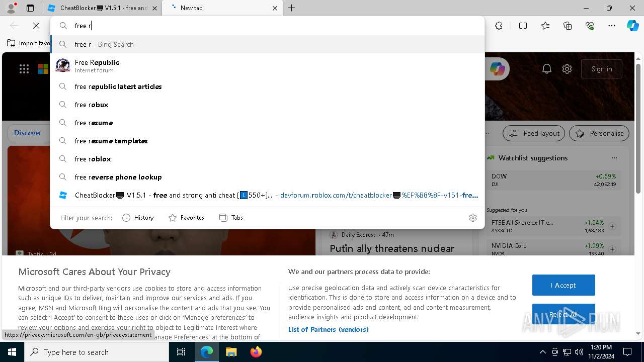
Task: Open the split screen icon
Action: point(523,26)
